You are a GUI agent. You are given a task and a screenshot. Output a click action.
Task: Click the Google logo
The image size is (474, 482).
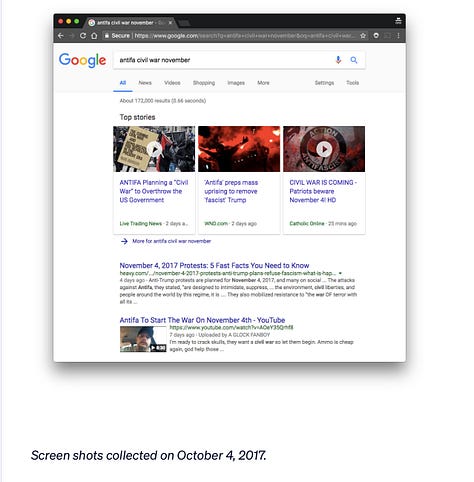pos(82,60)
